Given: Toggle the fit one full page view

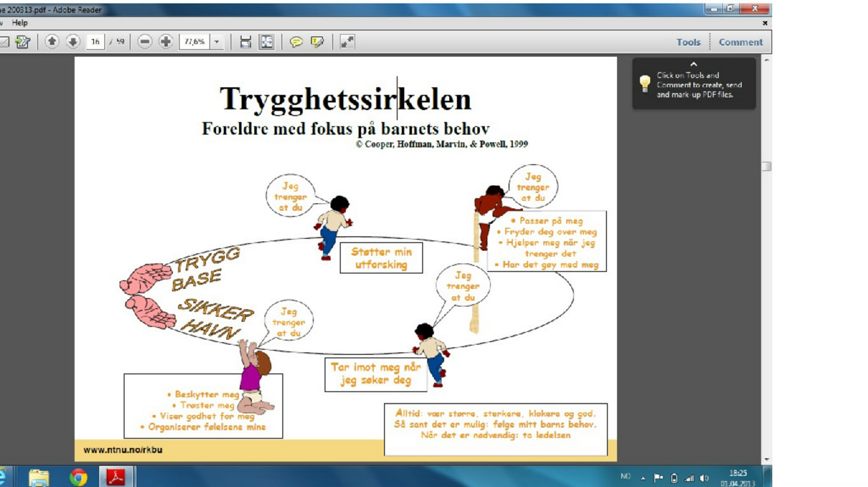Looking at the screenshot, I should point(267,42).
